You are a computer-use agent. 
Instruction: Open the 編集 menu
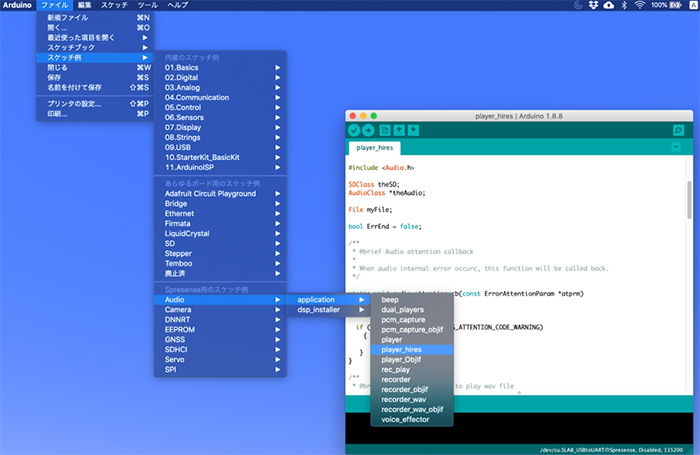84,5
